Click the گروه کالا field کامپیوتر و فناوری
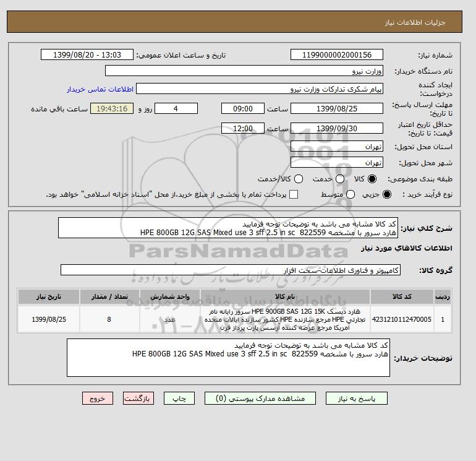Viewport: 476px width, 461px height. (x=231, y=270)
